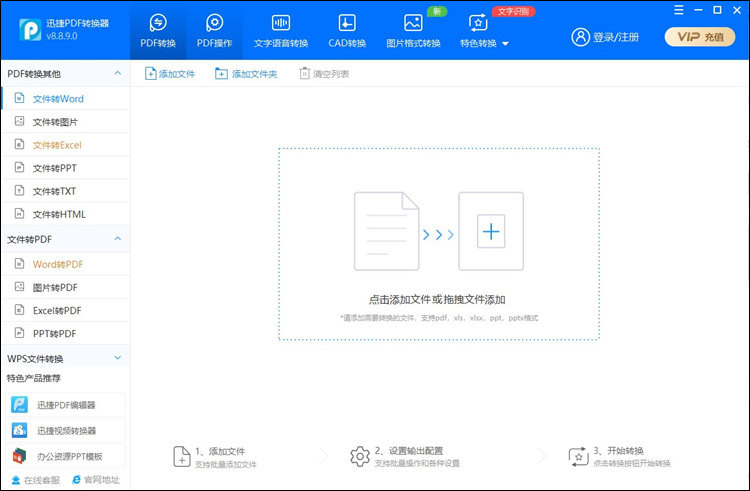The image size is (750, 491).
Task: Click step 1 添加文件 document icon
Action: [x=182, y=457]
